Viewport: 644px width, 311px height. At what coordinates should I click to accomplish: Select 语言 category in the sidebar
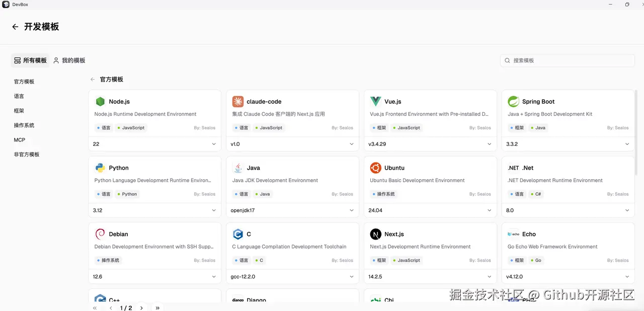19,96
